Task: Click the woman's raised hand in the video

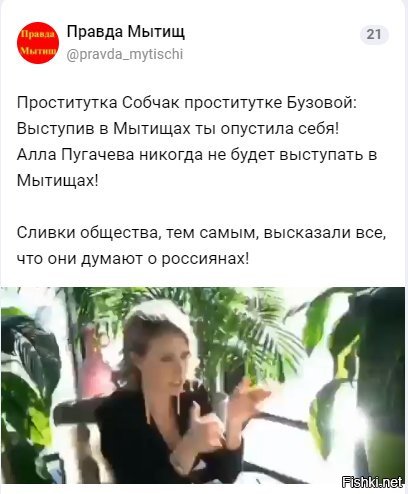Action: tap(248, 398)
